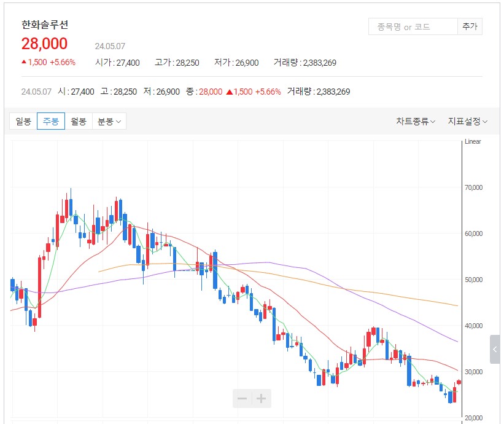This screenshot has width=504, height=424.
Task: Open the 월봉 monthly chart tab
Action: tap(79, 121)
